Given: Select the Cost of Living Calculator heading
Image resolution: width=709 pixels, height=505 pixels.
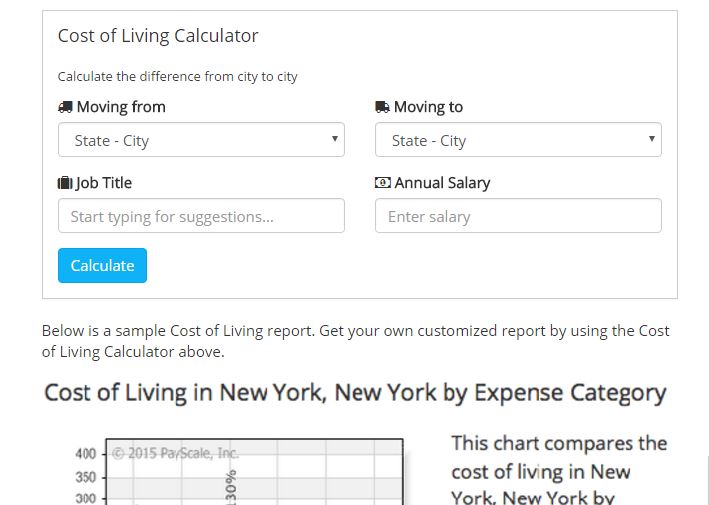Looking at the screenshot, I should (x=158, y=36).
